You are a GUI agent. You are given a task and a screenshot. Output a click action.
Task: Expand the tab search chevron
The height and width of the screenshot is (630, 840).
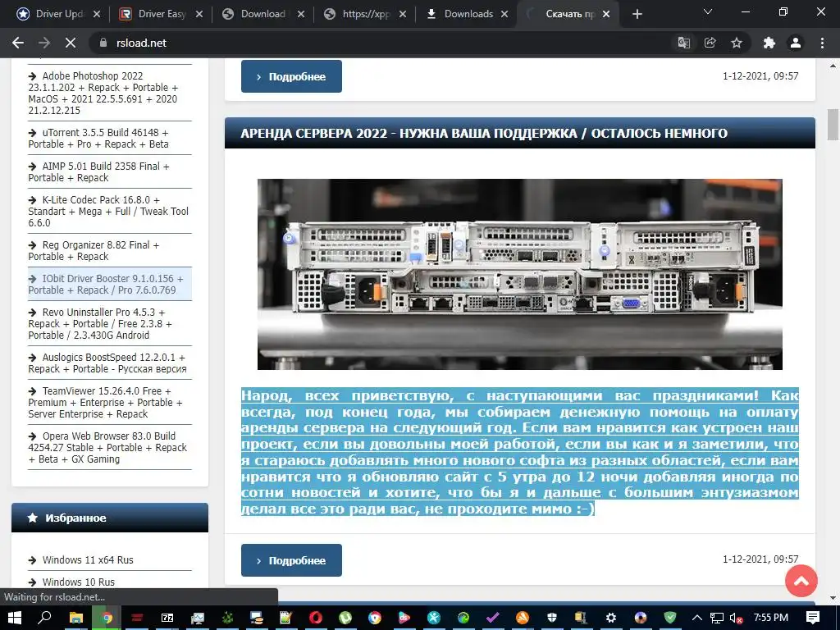(708, 11)
